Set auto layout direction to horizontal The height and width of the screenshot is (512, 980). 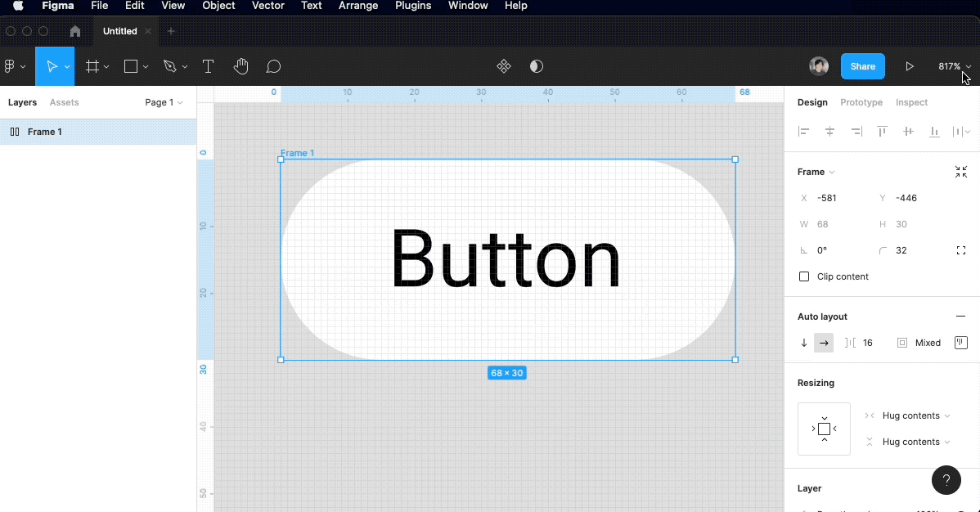pyautogui.click(x=824, y=343)
